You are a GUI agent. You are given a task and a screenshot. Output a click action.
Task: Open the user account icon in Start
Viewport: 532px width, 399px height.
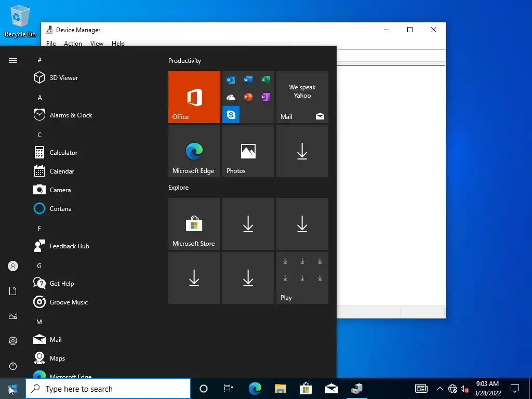13,266
